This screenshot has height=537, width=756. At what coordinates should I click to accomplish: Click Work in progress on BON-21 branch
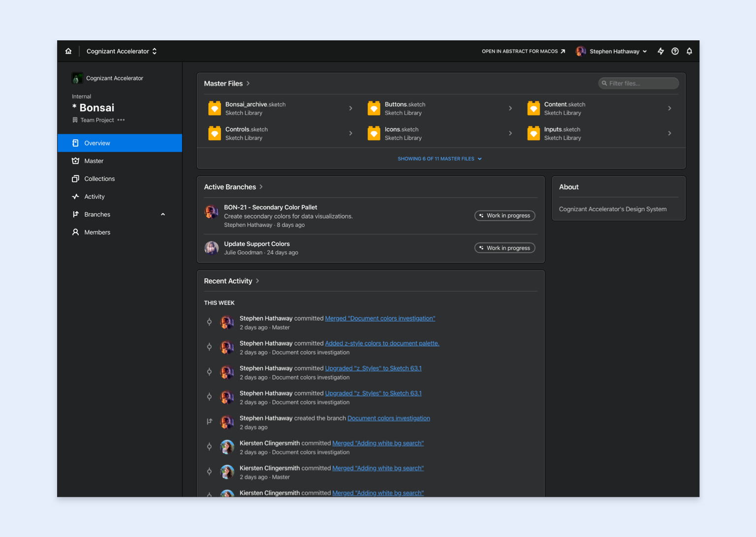504,215
